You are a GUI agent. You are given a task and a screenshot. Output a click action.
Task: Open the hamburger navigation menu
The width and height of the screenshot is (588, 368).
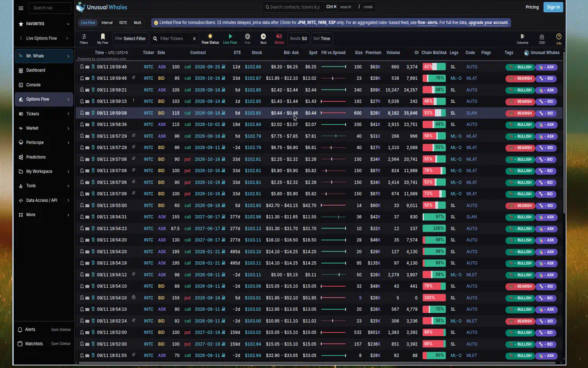pyautogui.click(x=21, y=8)
